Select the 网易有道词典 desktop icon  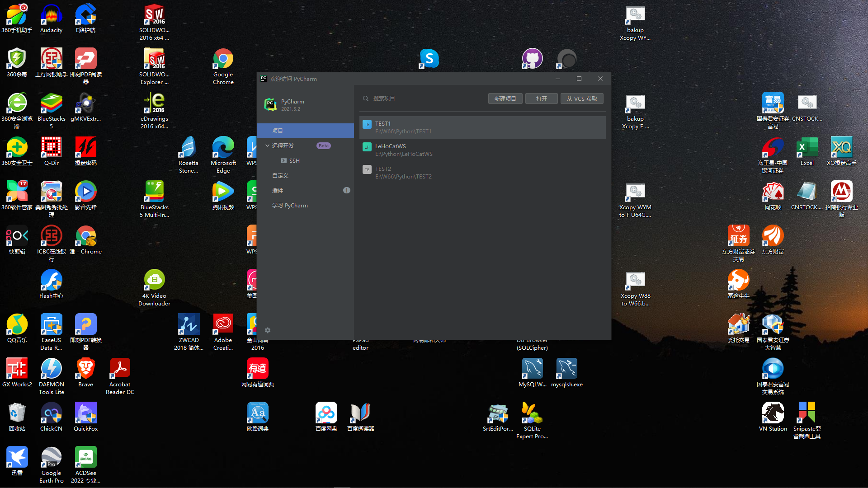(258, 373)
